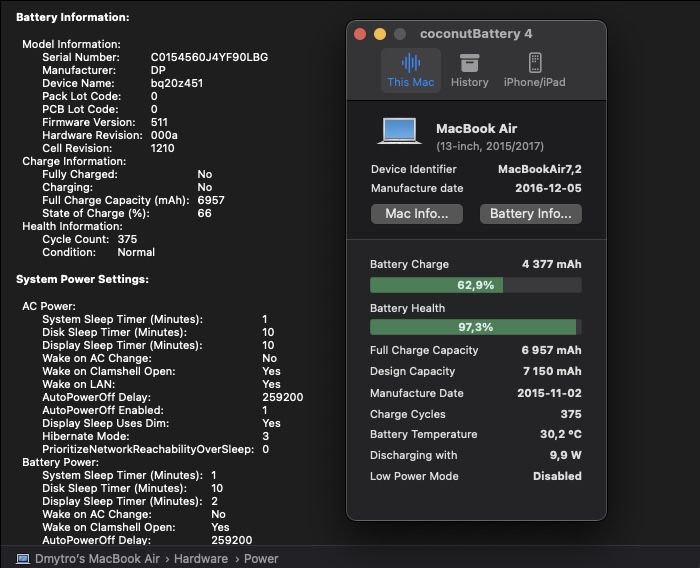The width and height of the screenshot is (700, 568).
Task: Select Design Capacity value 7 150 mAh
Action: point(552,371)
